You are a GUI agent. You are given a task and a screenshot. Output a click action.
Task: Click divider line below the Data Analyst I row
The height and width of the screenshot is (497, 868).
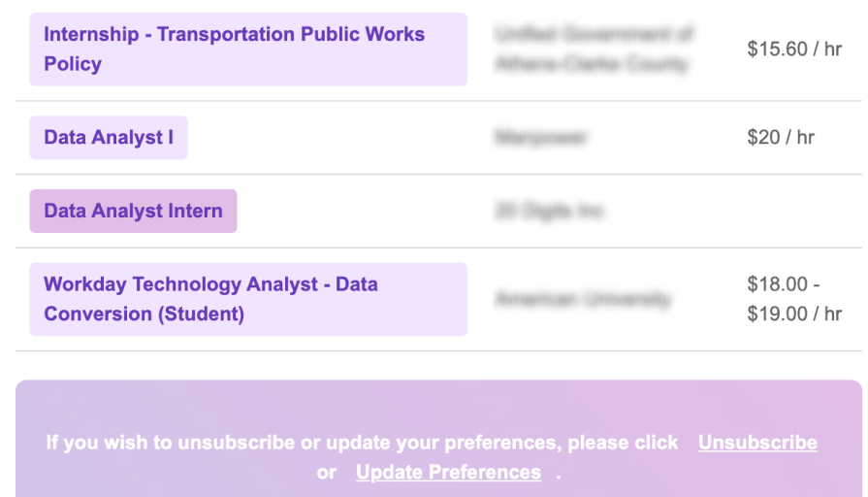[x=438, y=175]
